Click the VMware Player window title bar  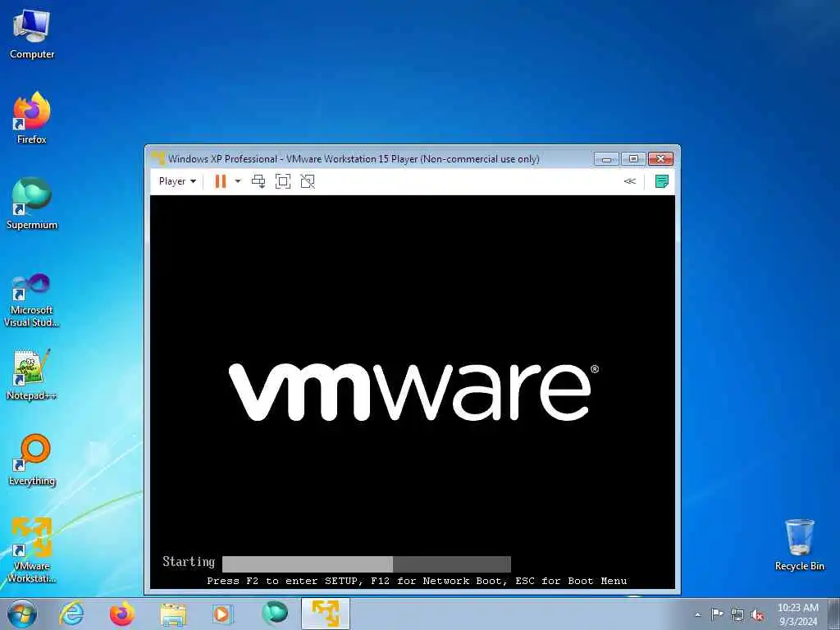(354, 158)
